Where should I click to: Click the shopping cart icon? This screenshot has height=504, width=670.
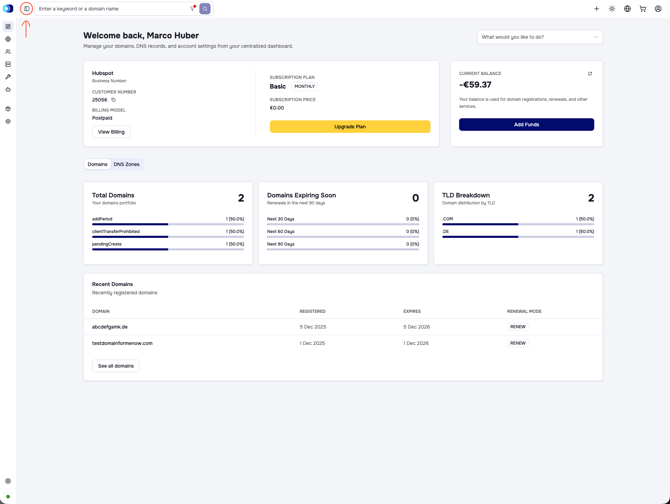[x=643, y=9]
